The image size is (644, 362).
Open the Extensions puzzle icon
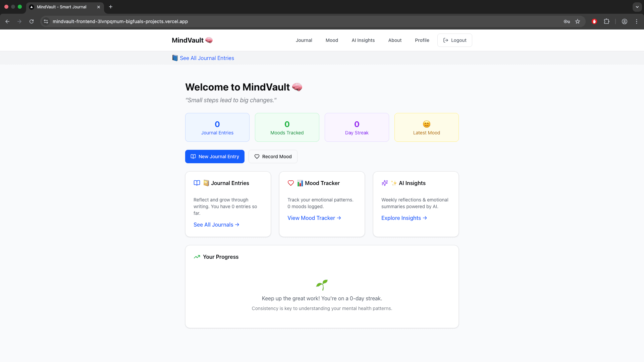coord(606,21)
